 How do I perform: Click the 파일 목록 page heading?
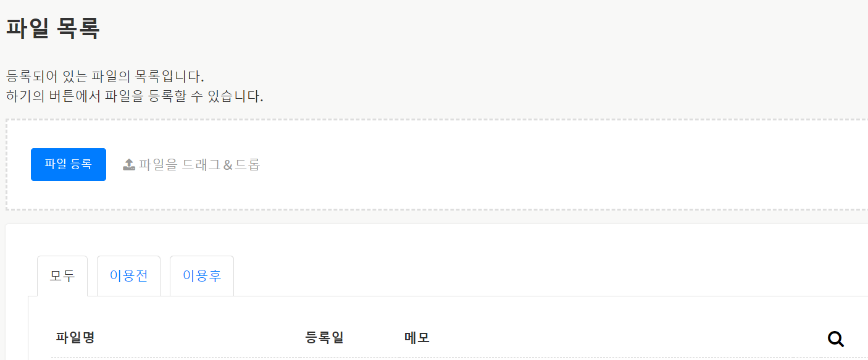click(53, 28)
